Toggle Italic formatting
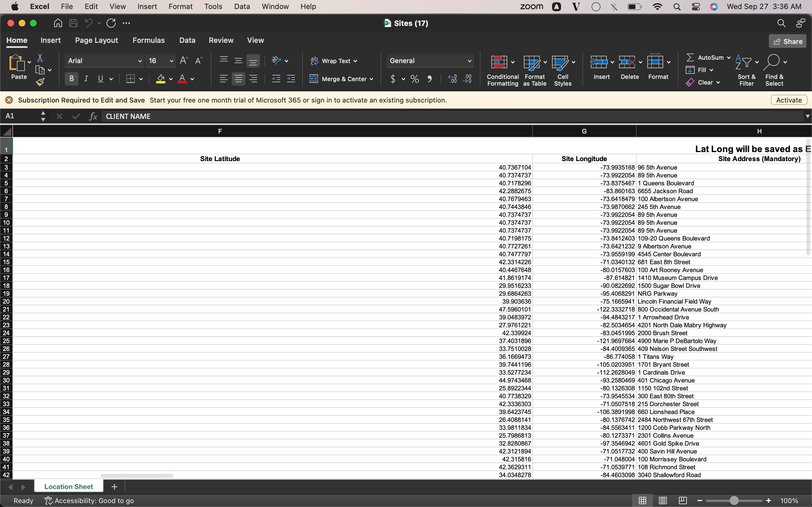812x507 pixels. 86,79
